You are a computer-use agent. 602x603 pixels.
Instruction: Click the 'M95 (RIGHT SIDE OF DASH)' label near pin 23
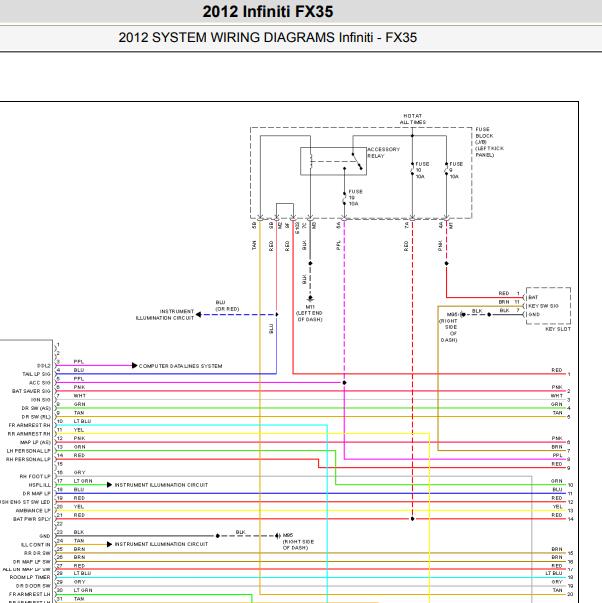(298, 541)
